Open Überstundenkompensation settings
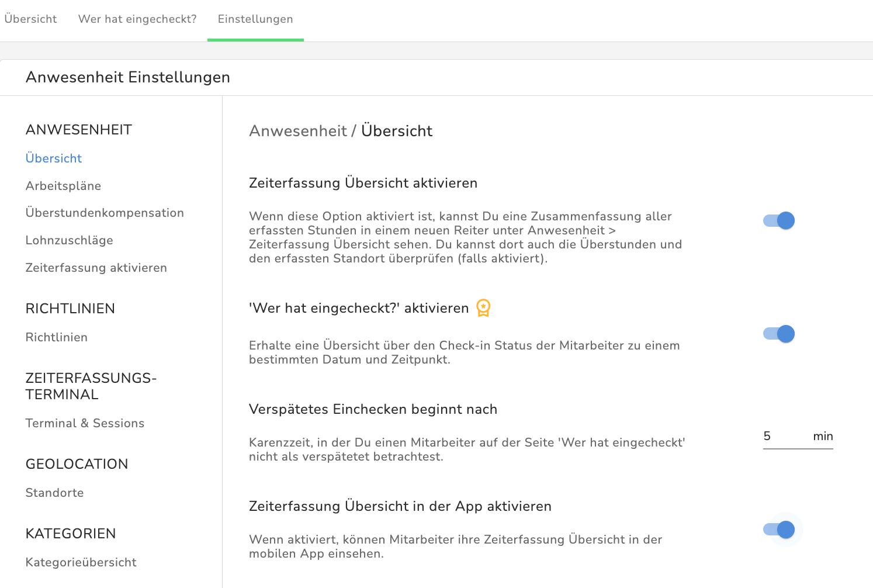 point(105,213)
